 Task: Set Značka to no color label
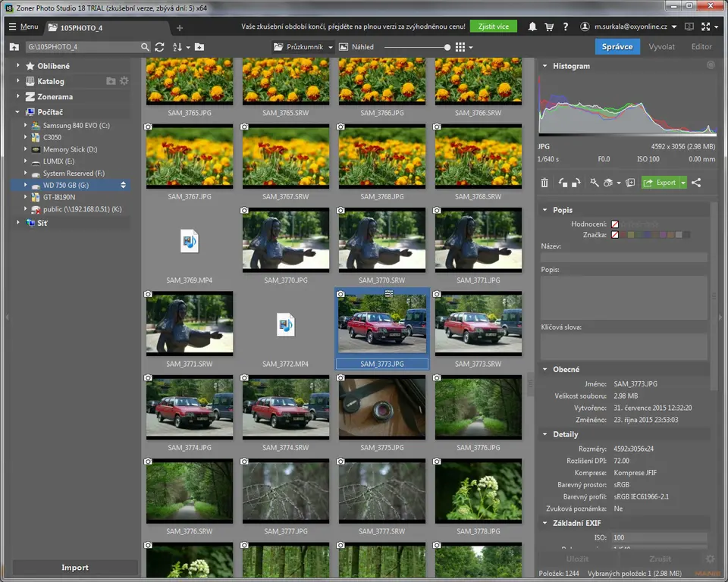[615, 235]
